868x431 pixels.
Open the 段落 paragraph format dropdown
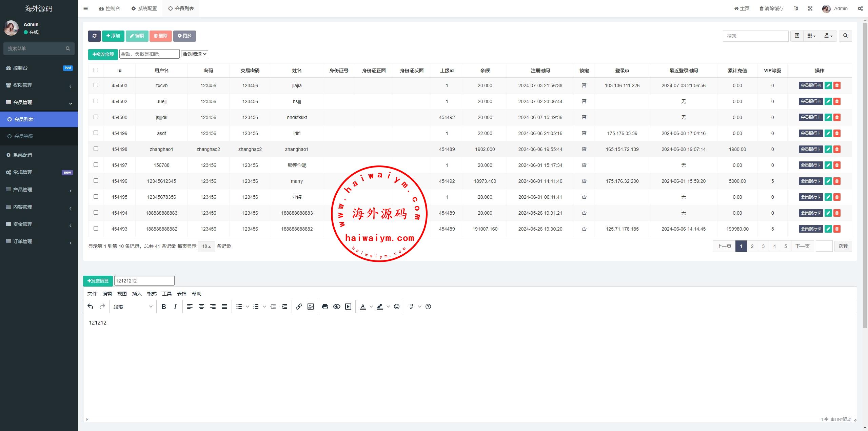(x=133, y=307)
